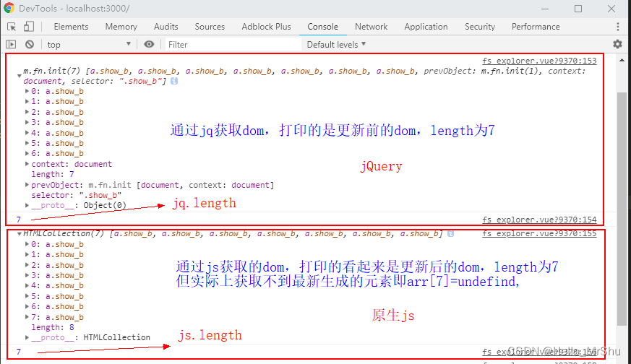Toggle the device toolbar icon

click(x=29, y=27)
